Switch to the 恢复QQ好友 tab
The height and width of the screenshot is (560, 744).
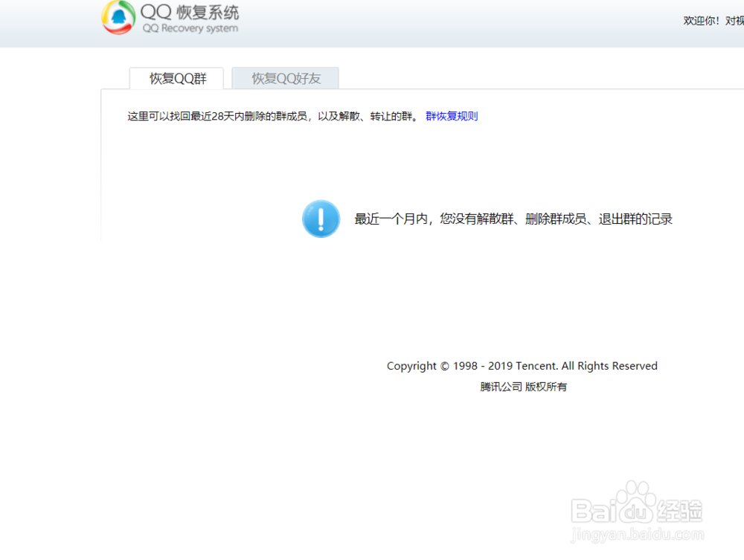click(285, 78)
